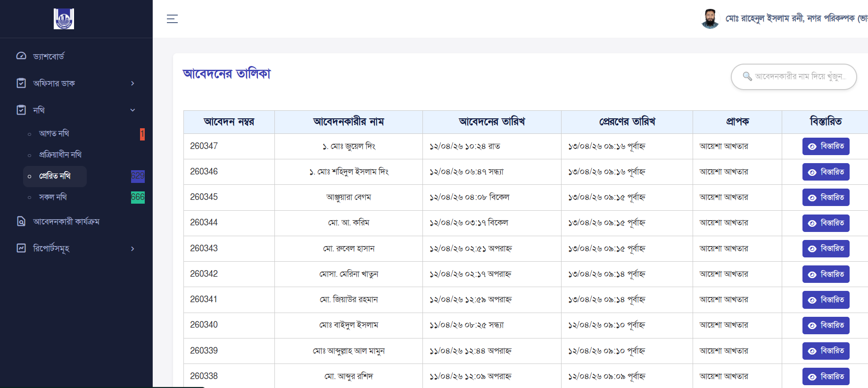Screen dimensions: 868x388
Task: Click the অফিসার ডাক clipboard icon
Action: tap(21, 83)
